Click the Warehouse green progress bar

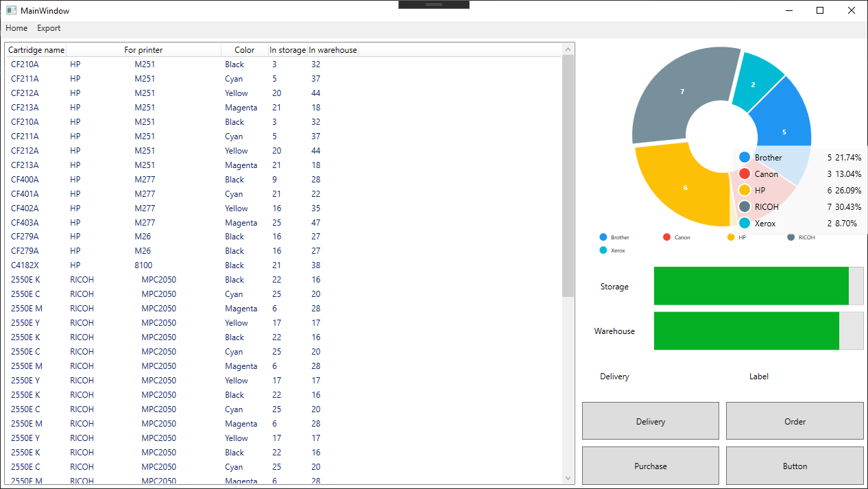coord(747,331)
